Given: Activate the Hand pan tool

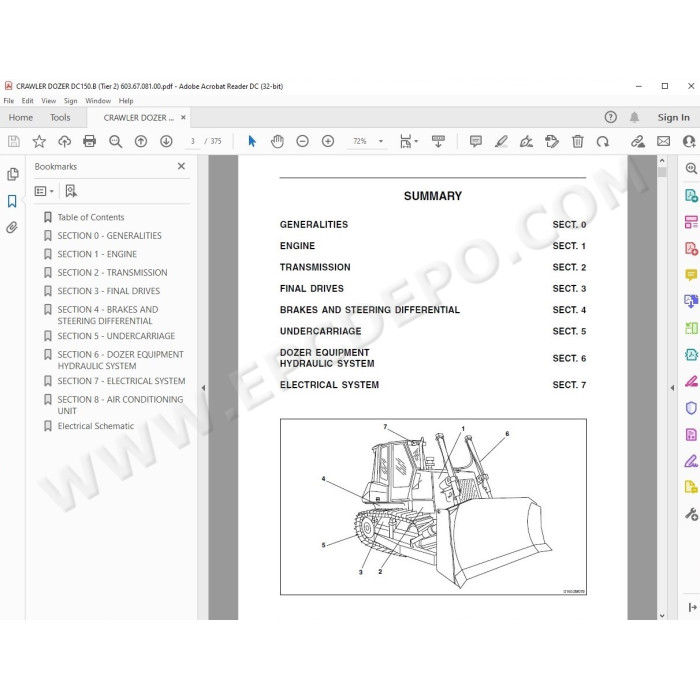Looking at the screenshot, I should [277, 142].
